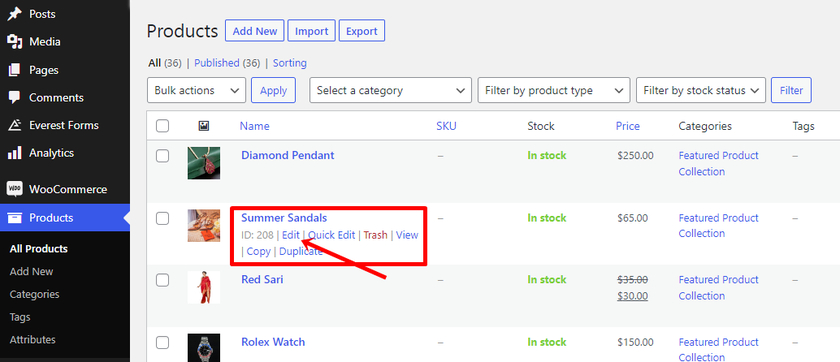
Task: Click Red Sari product thumbnail
Action: (x=204, y=288)
